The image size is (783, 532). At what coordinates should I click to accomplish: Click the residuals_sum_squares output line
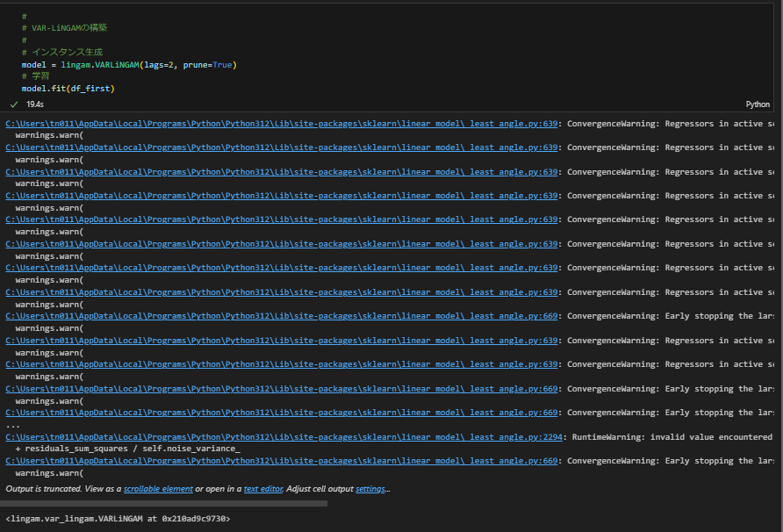[127, 449]
